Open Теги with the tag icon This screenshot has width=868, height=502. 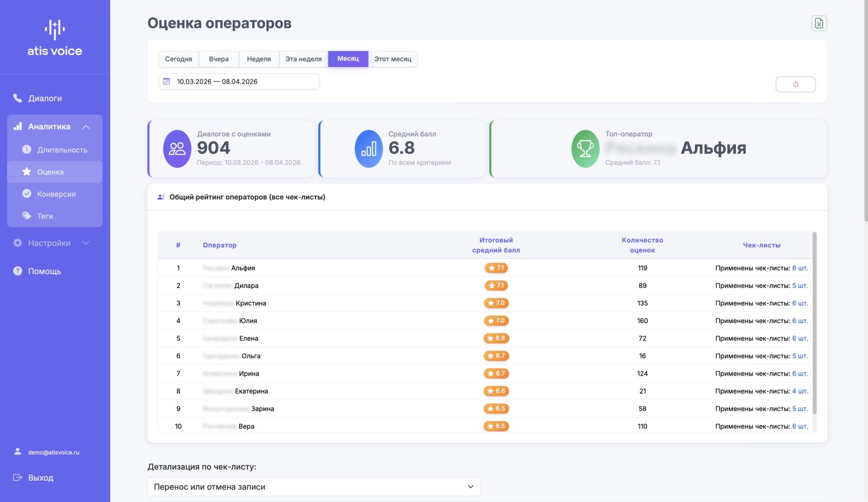[x=27, y=216]
